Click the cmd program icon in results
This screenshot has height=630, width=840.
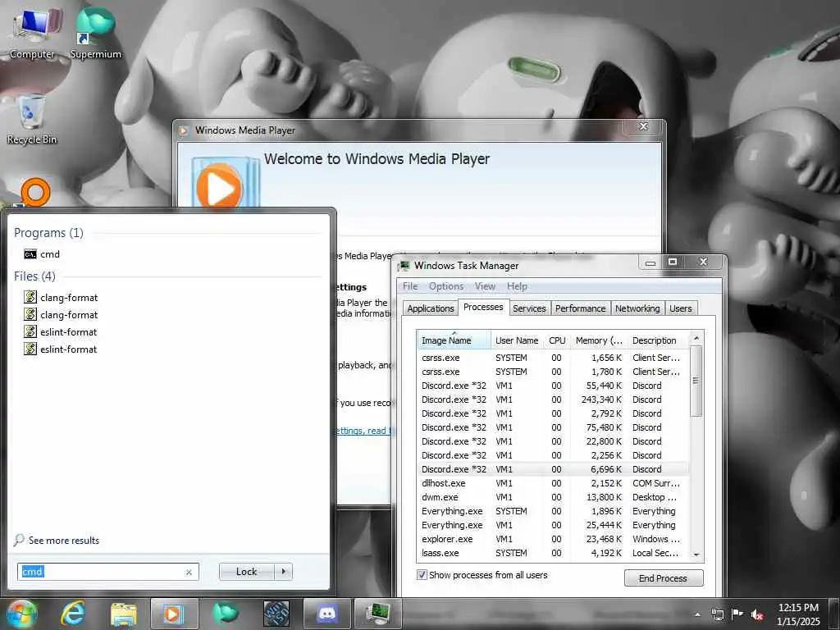[30, 254]
